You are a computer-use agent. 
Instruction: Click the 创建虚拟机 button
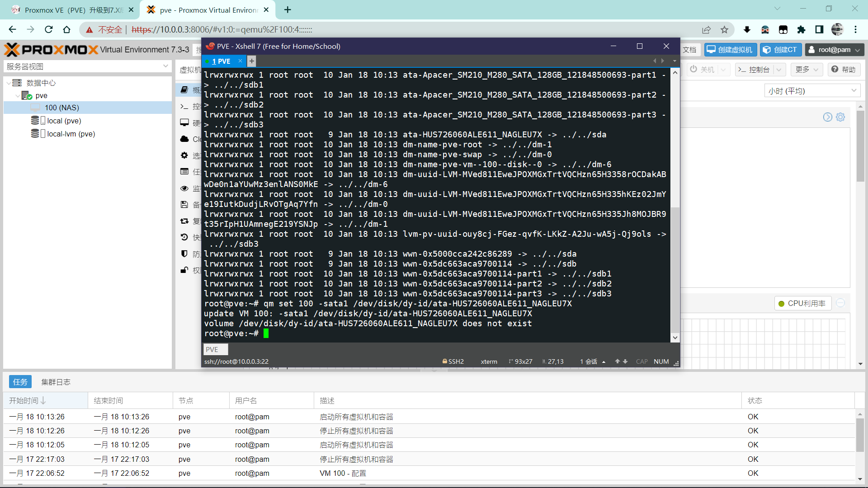pyautogui.click(x=730, y=50)
